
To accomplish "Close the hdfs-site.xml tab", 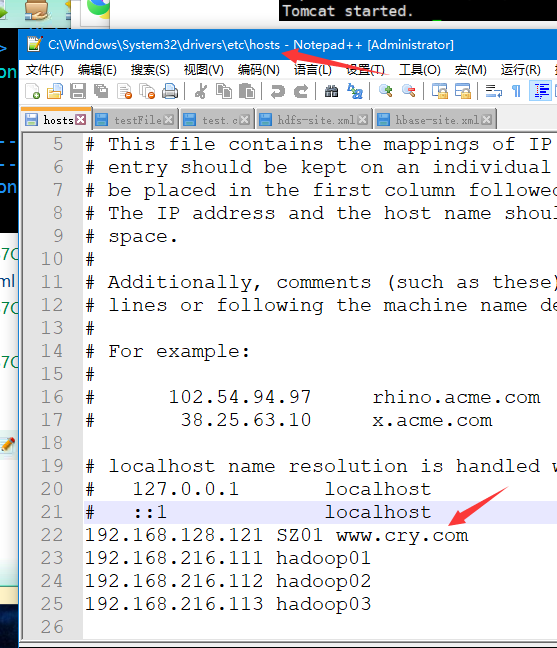I will [x=362, y=120].
